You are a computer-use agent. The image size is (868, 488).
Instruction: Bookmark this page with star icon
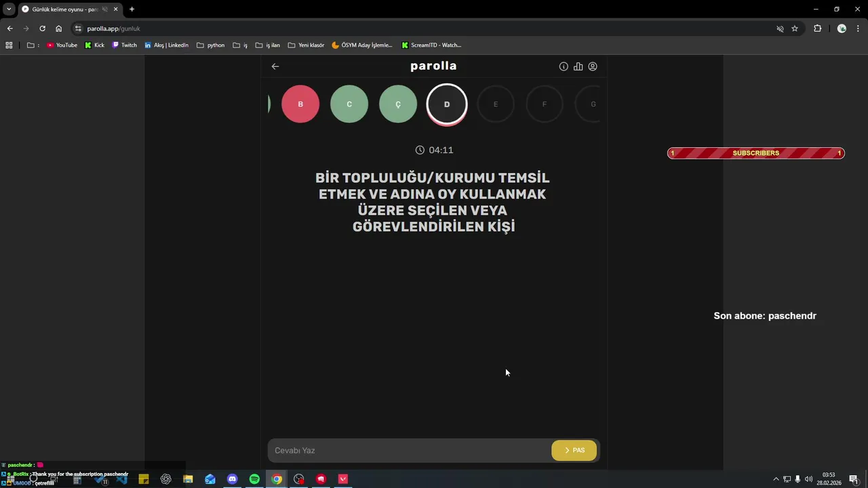pos(795,28)
